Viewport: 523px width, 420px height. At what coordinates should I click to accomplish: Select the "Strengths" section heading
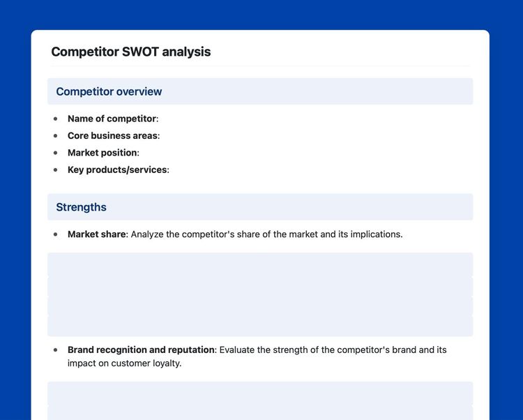tap(81, 207)
